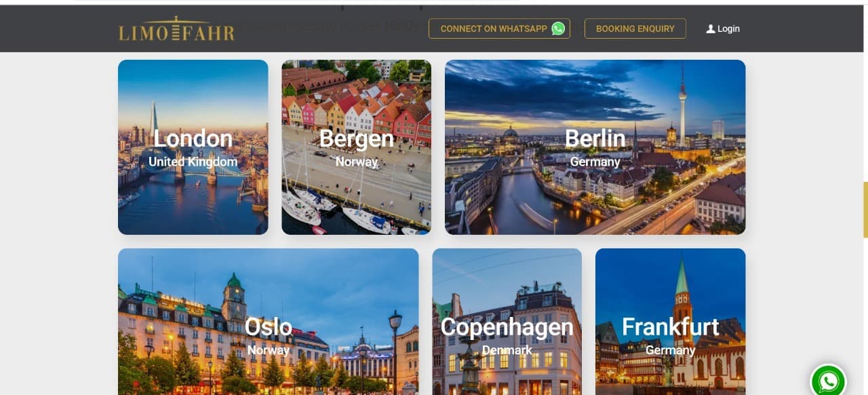Select the Bergen Norway card
This screenshot has height=395, width=868.
click(357, 147)
